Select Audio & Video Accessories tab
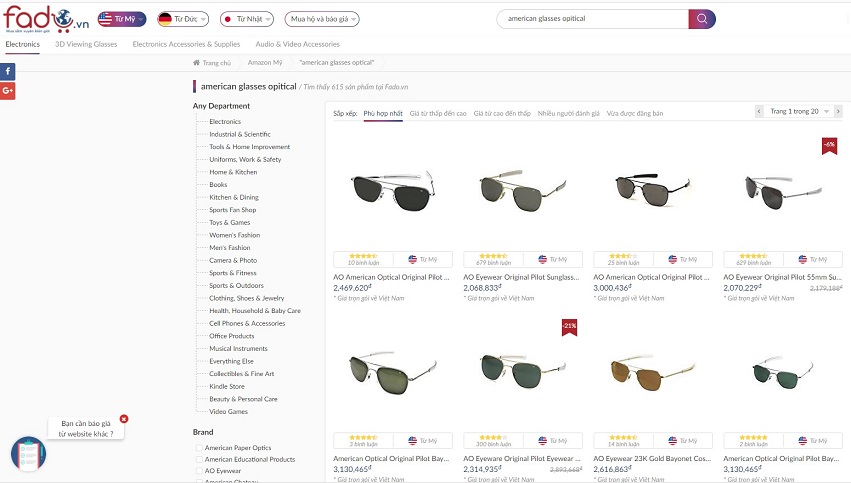This screenshot has width=851, height=483. pyautogui.click(x=297, y=44)
